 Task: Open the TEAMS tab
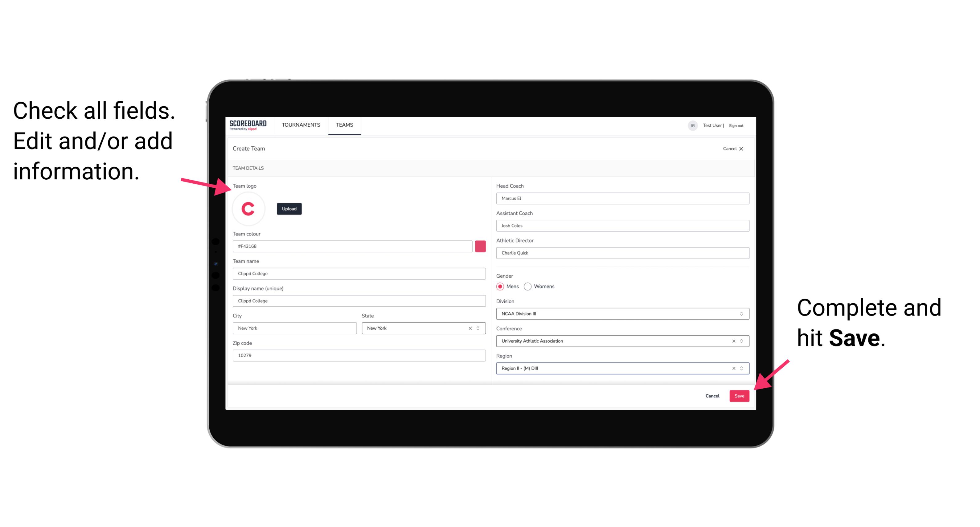(344, 125)
